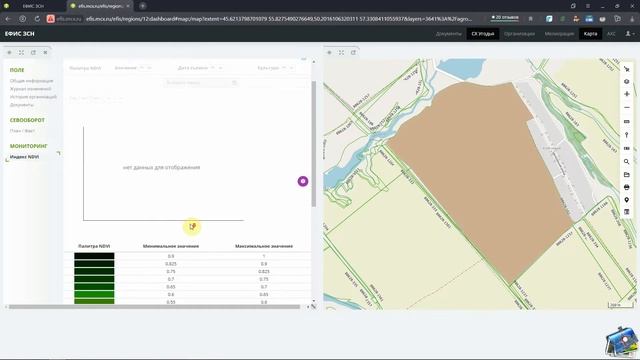Click the field panel vertical scrollbar
The image size is (640, 360).
coord(313,144)
